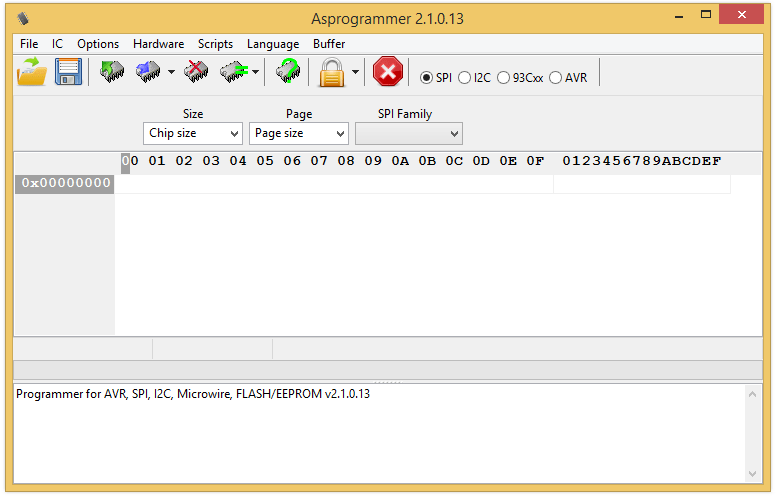This screenshot has height=496, width=778.
Task: Click the 08 column header in hex editor
Action: click(346, 161)
